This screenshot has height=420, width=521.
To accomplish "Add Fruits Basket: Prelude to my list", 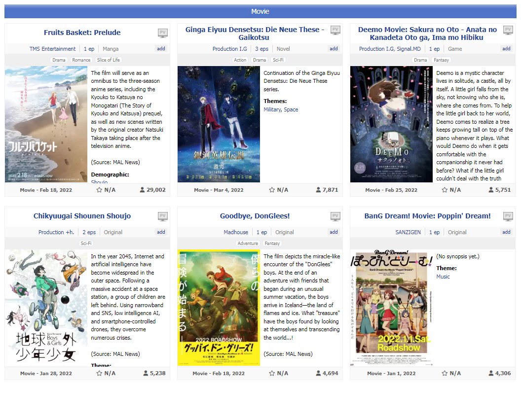I will pos(161,48).
